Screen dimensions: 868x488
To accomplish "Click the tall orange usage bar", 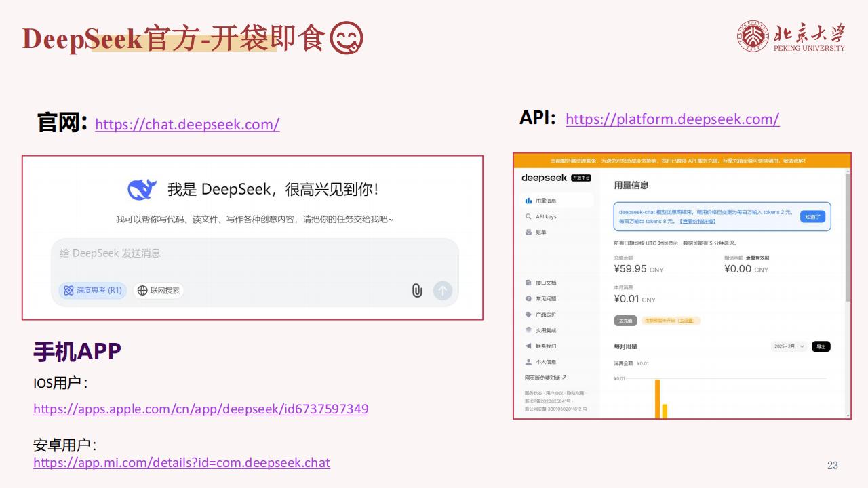I will (x=658, y=399).
